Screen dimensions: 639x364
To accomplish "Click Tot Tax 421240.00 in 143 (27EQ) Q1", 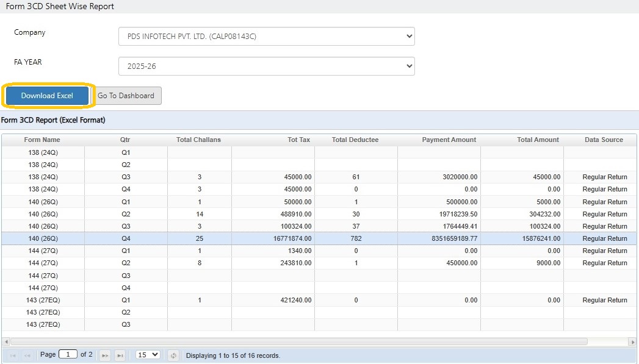I will click(296, 300).
